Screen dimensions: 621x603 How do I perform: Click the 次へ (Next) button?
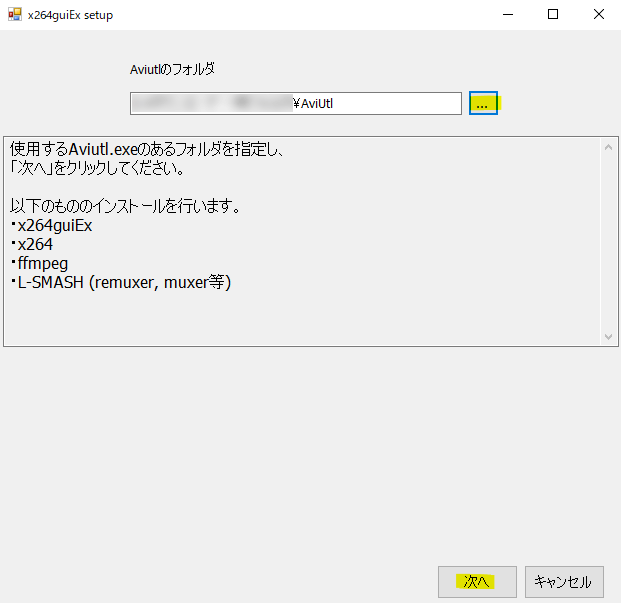point(477,582)
